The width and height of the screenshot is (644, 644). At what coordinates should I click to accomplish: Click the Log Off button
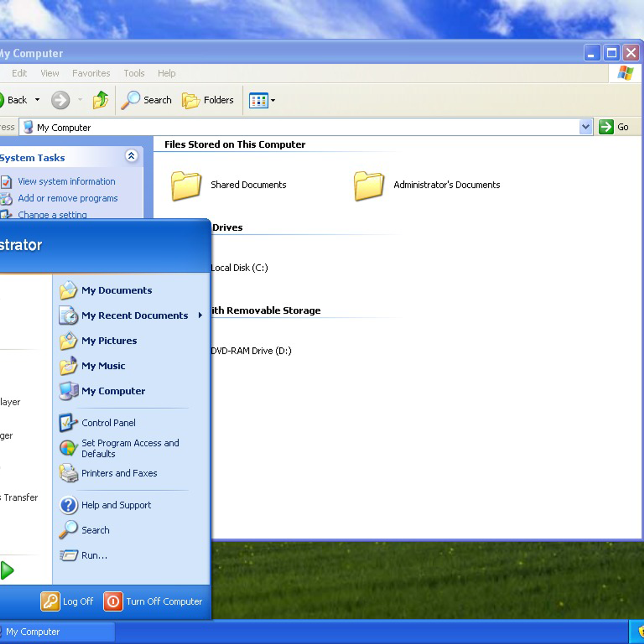[67, 601]
